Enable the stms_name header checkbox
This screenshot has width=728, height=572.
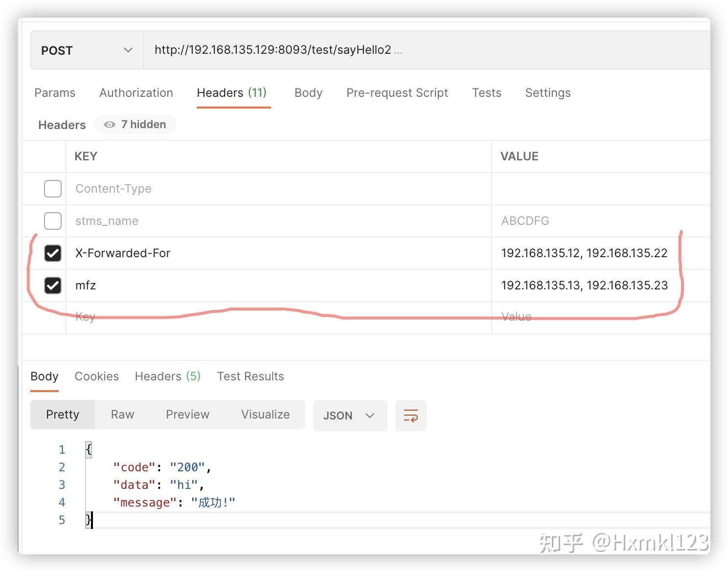(52, 221)
